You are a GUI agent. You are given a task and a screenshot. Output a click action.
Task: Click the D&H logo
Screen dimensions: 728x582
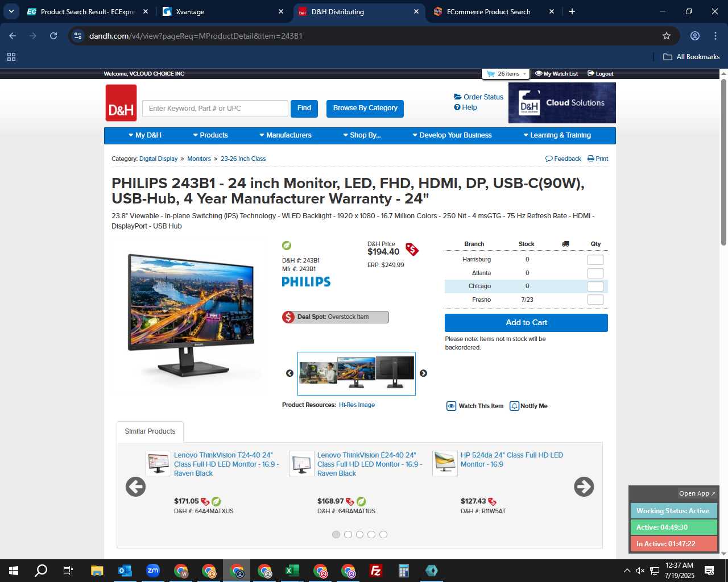pos(121,103)
